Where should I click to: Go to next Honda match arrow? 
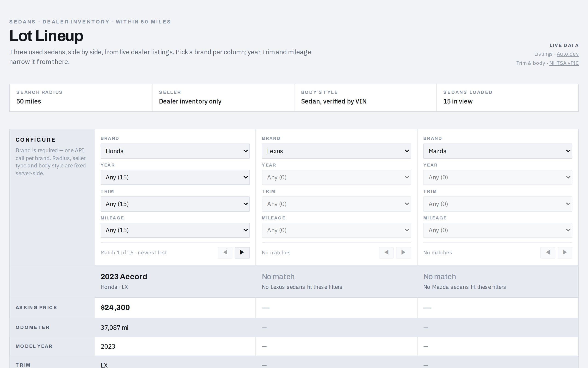coord(242,252)
